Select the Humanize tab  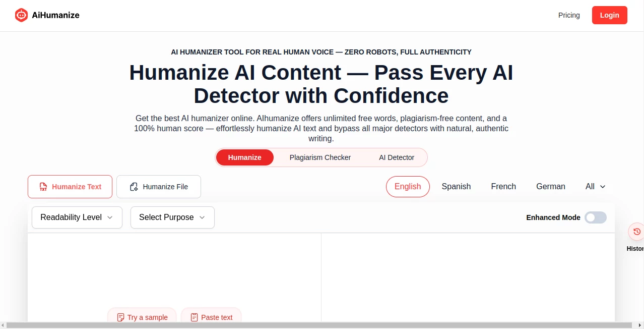click(244, 157)
